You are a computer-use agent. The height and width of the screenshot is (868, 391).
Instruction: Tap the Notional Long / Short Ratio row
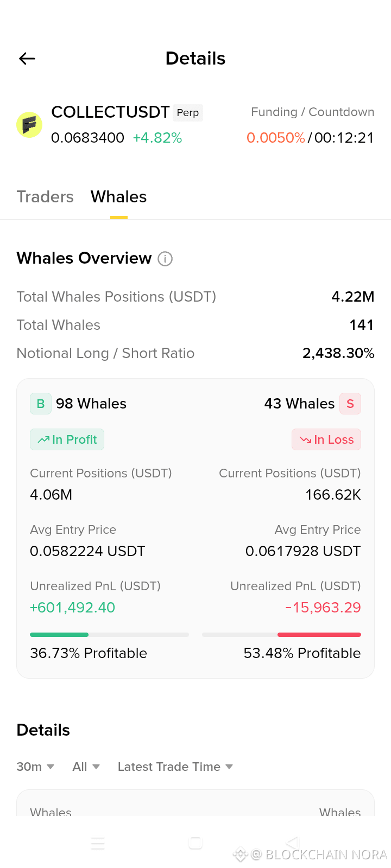tap(195, 353)
